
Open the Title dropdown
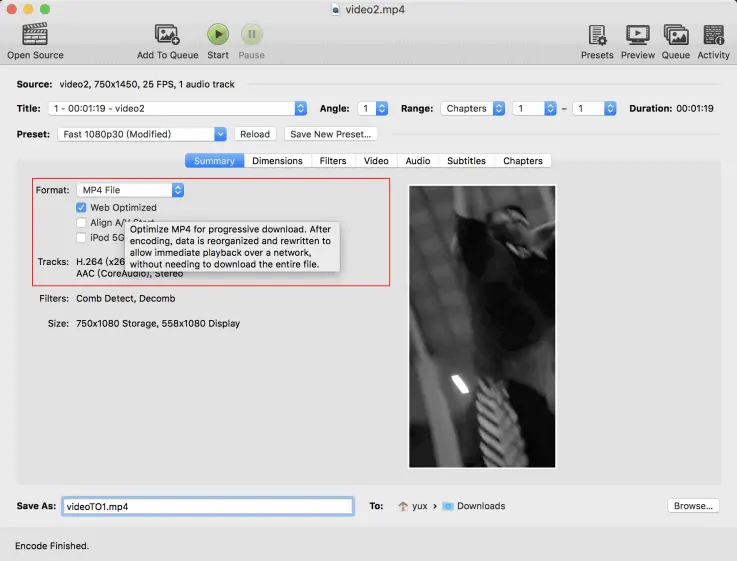pyautogui.click(x=178, y=109)
